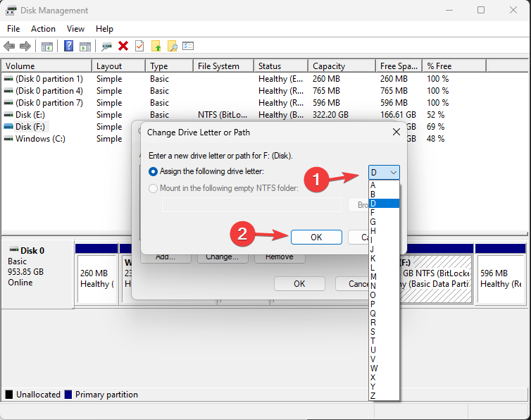The height and width of the screenshot is (420, 531).
Task: Click the blue Help question mark icon
Action: coord(69,46)
